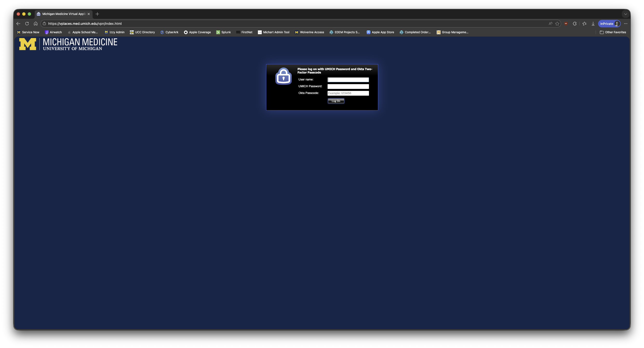Screen dimensions: 644x348
Task: Open Read Aloud icon in address bar
Action: pyautogui.click(x=550, y=24)
